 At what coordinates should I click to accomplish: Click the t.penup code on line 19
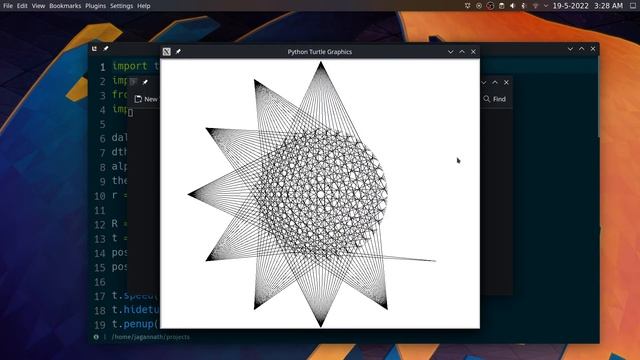click(x=136, y=324)
